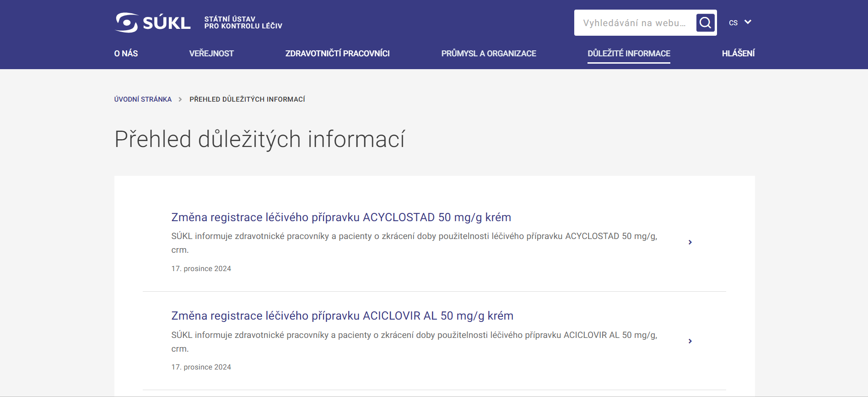
Task: Open the VEŘEJNOST menu
Action: (211, 54)
